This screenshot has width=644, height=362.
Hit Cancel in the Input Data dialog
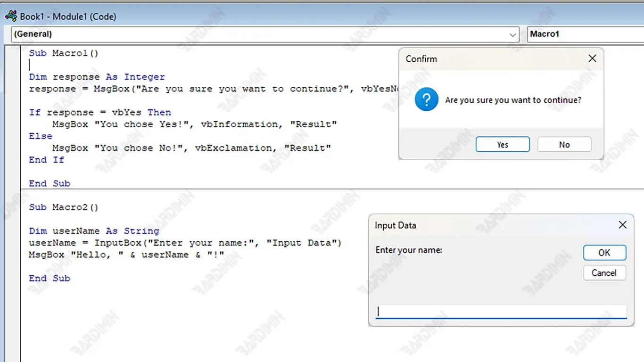(604, 273)
